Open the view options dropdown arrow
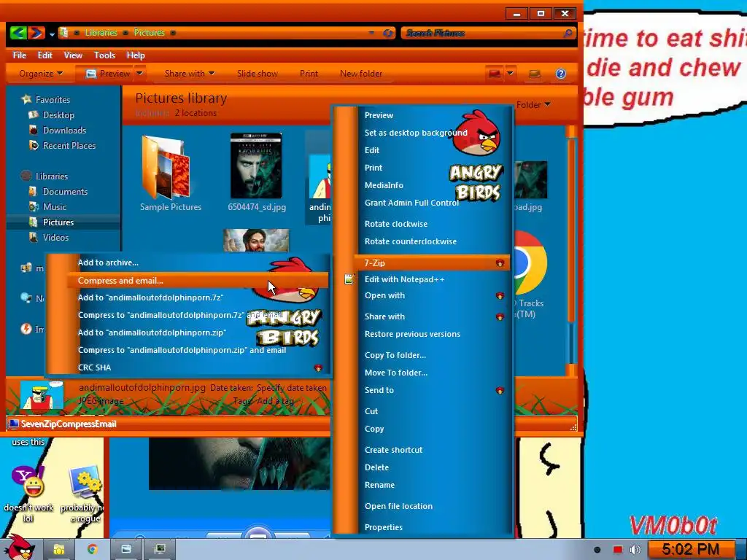Image resolution: width=747 pixels, height=560 pixels. (510, 74)
